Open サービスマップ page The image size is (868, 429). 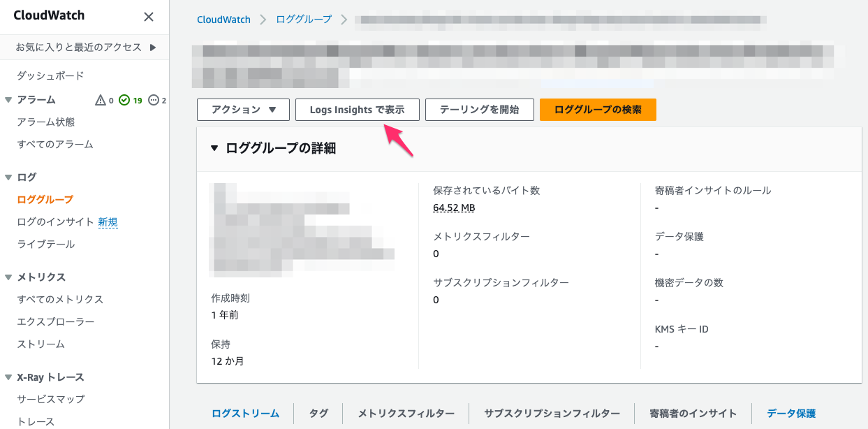50,400
